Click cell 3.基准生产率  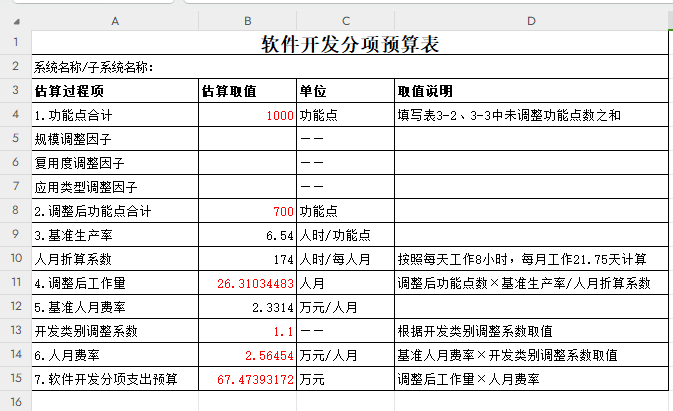click(x=115, y=235)
